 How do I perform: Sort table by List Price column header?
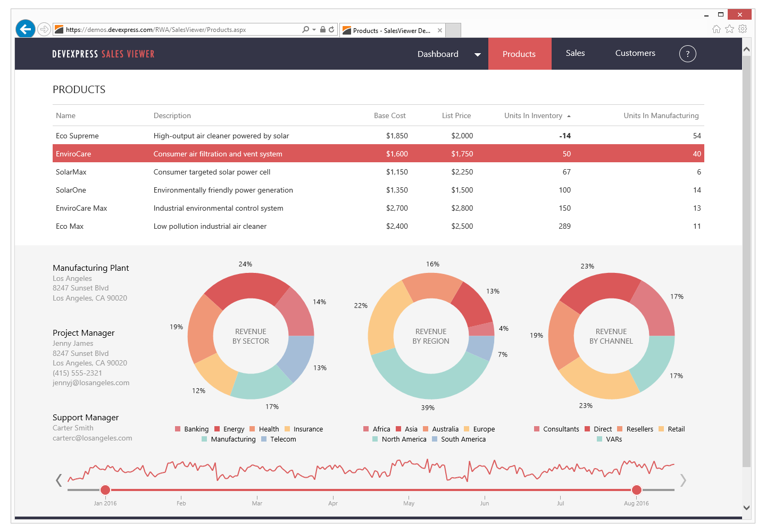(456, 115)
